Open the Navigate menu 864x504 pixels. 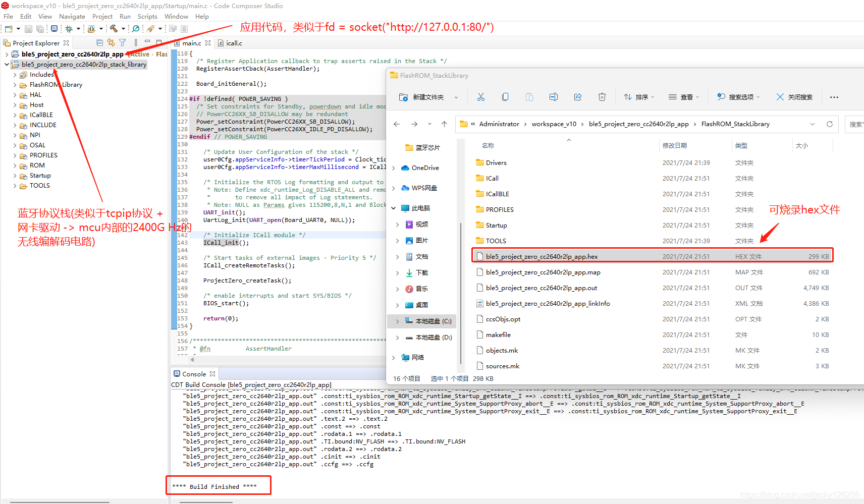click(72, 17)
